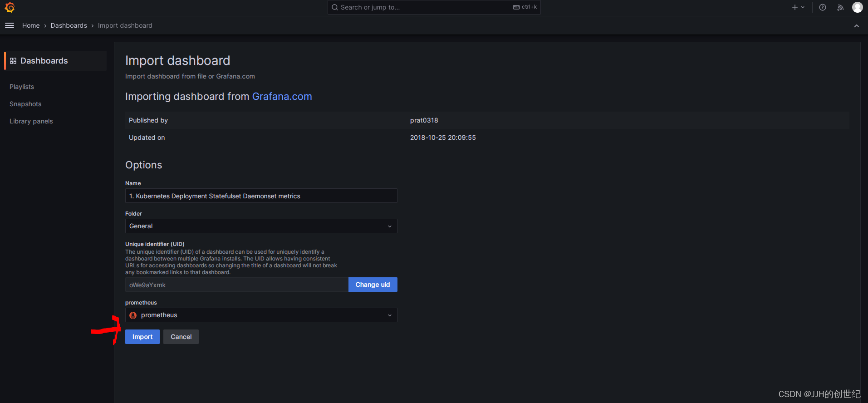Select the updated date 2018-10-25 20:09:55
The width and height of the screenshot is (868, 403).
click(x=443, y=138)
